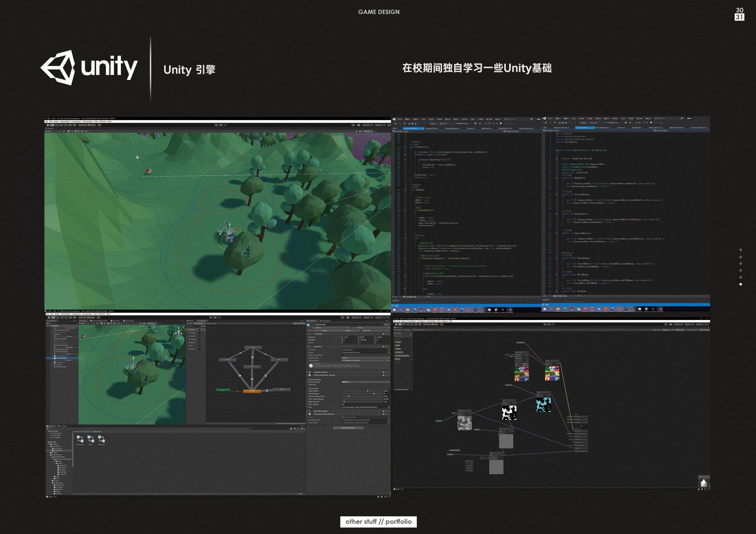Toggle the Is Sreach checkbox in Inspector
Image resolution: width=756 pixels, height=534 pixels.
[x=342, y=385]
